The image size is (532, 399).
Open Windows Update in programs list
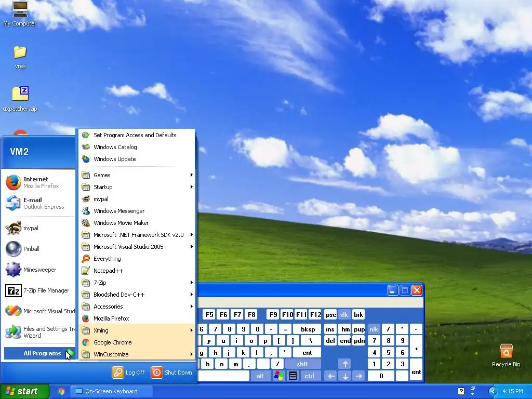click(137, 159)
